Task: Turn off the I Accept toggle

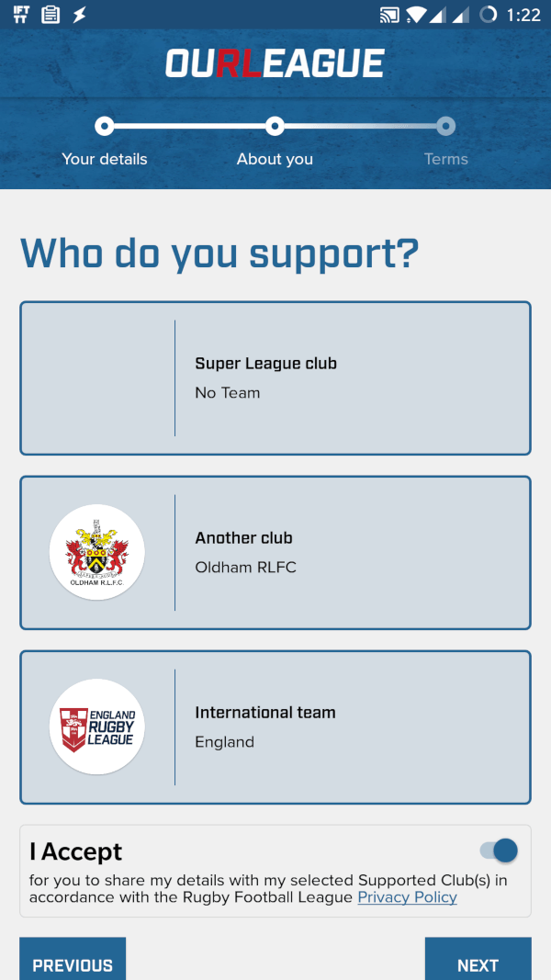Action: click(x=500, y=850)
